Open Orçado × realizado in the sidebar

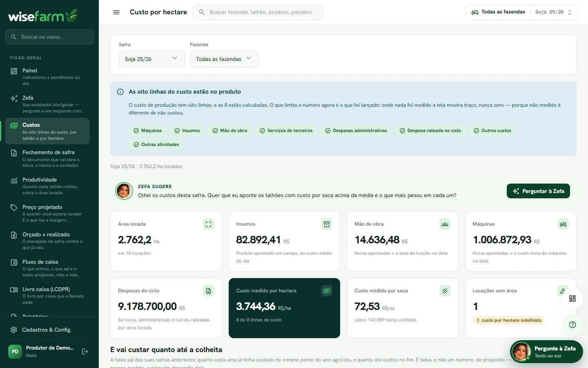click(x=47, y=241)
